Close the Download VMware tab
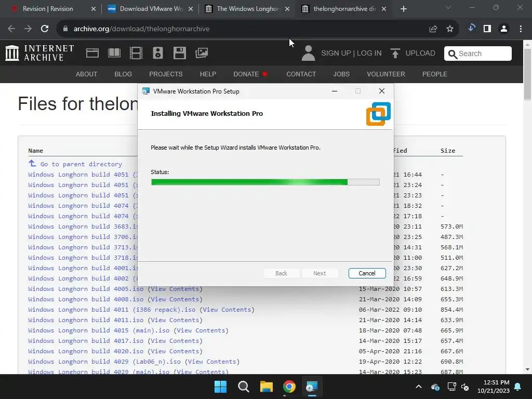This screenshot has width=532, height=399. pos(191,9)
